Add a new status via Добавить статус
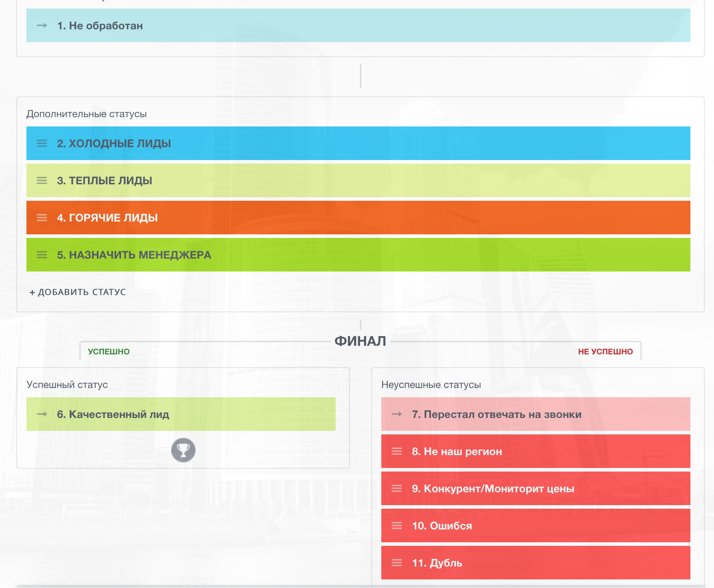The image size is (714, 588). coord(78,292)
